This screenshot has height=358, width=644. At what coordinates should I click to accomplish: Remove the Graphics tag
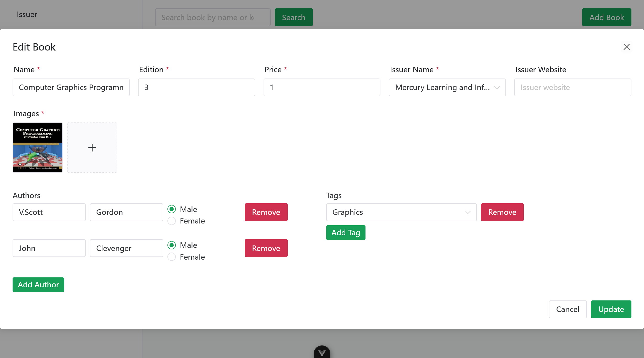click(x=502, y=212)
